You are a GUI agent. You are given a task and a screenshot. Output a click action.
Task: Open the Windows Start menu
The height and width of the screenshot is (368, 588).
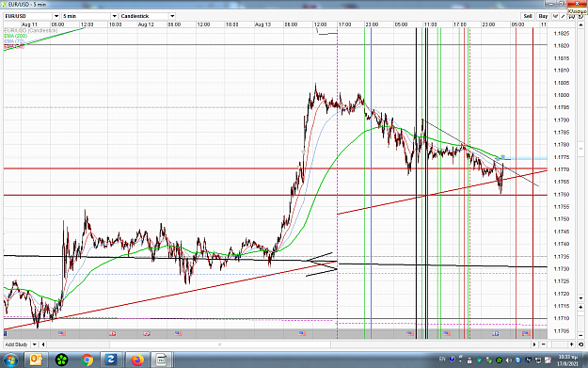pos(10,360)
